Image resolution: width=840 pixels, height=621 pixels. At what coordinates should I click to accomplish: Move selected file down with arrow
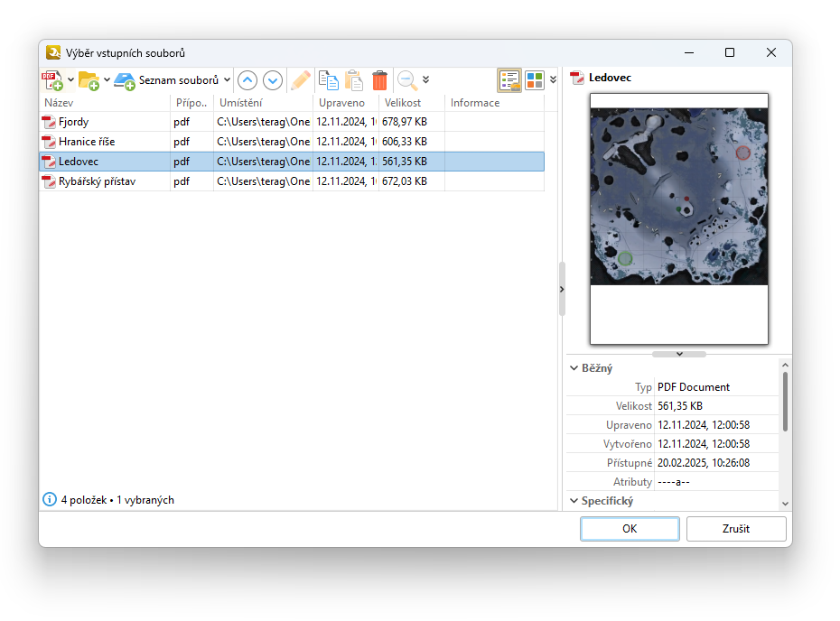pos(273,80)
